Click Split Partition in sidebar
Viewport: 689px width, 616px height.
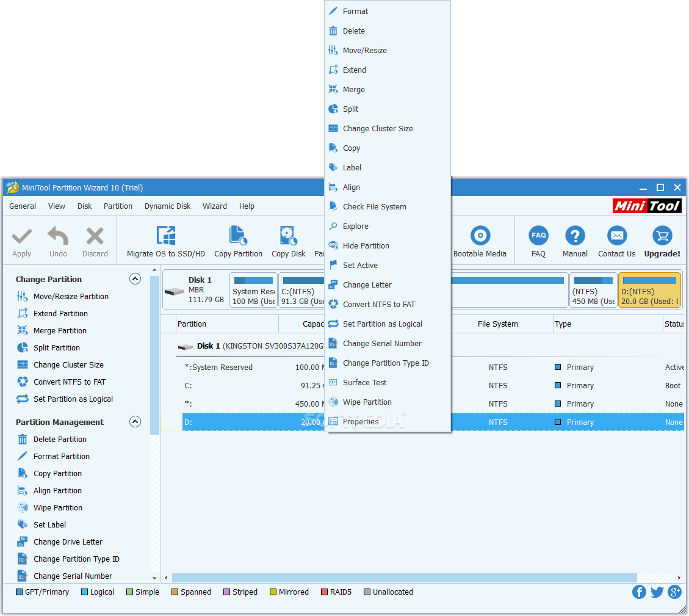[48, 348]
